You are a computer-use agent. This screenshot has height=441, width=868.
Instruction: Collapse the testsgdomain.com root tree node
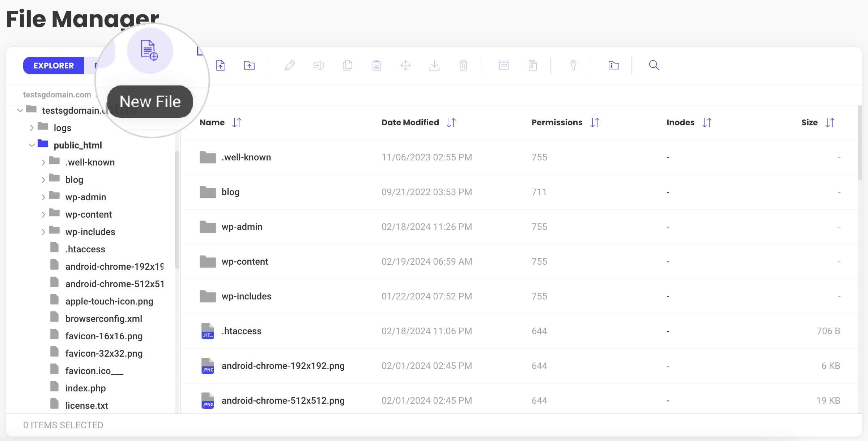click(20, 110)
